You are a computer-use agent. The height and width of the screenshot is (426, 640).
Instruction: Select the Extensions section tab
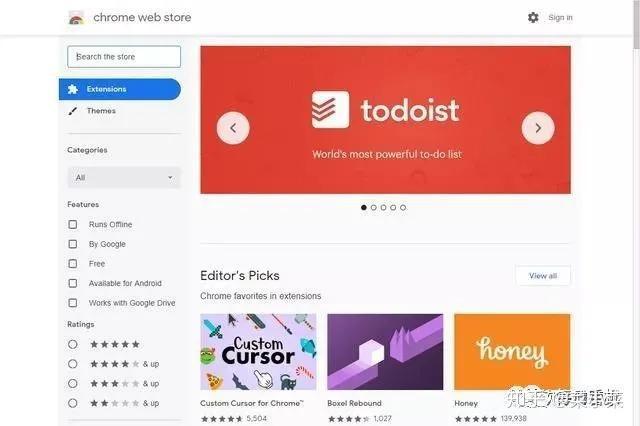(x=120, y=89)
